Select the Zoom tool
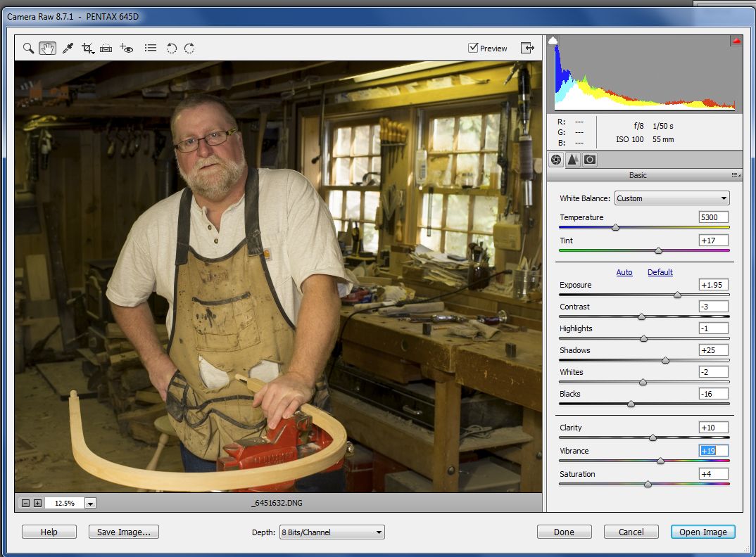The height and width of the screenshot is (557, 756). coord(28,48)
